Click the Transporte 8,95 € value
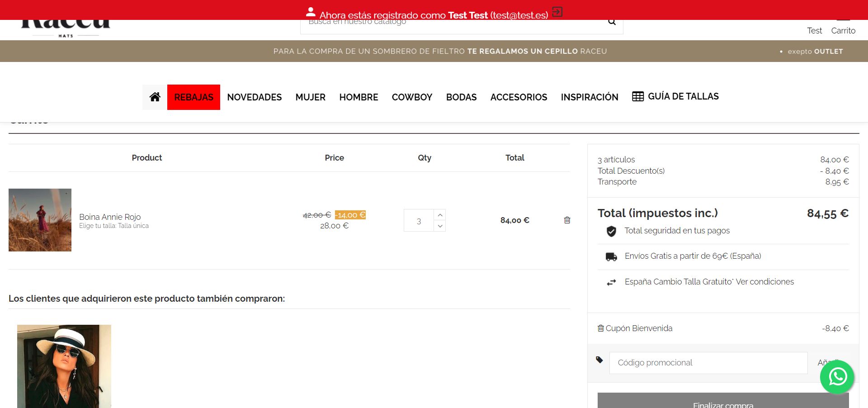Screen dimensions: 868x408 coord(837,182)
